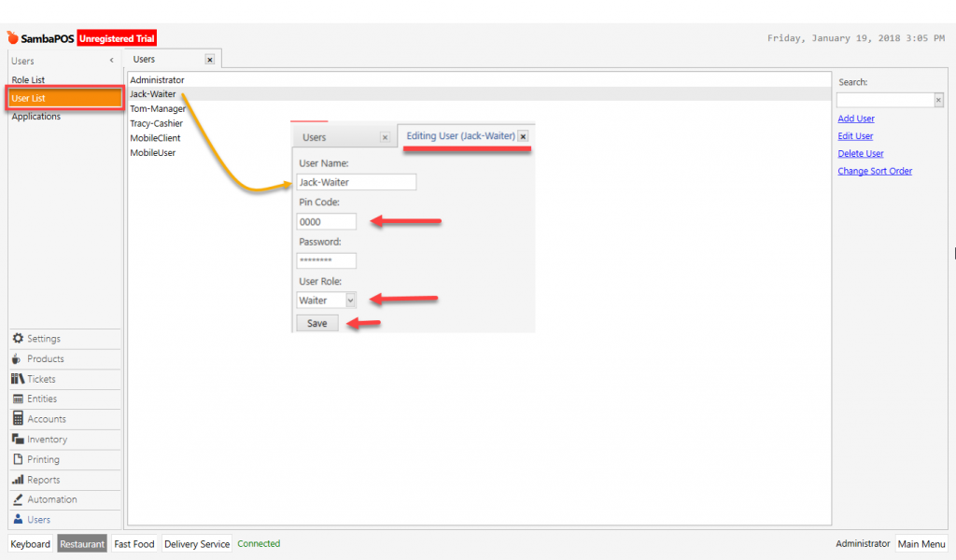Select Tom-Manager in the user list
Screen dimensions: 956x560
coord(479,109)
